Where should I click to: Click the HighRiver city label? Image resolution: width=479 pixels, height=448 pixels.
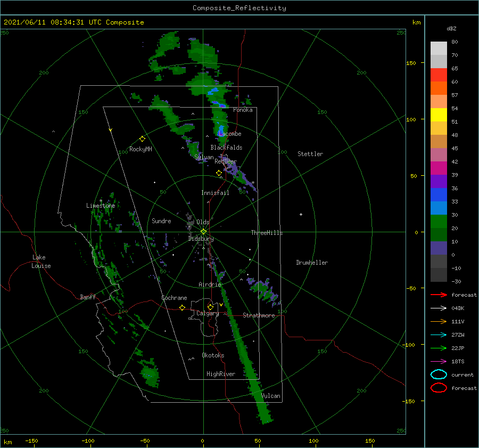pos(221,374)
